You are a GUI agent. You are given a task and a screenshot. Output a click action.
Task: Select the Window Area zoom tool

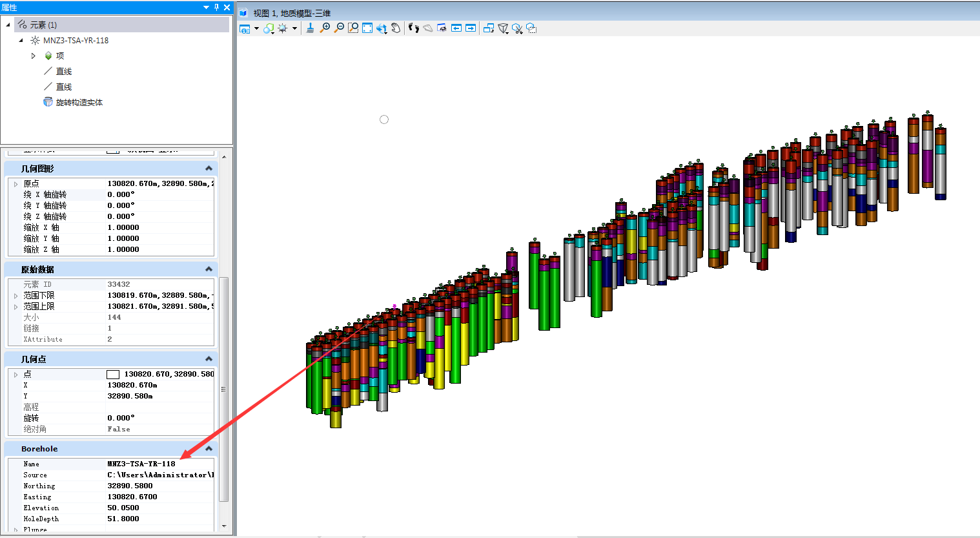pos(353,28)
